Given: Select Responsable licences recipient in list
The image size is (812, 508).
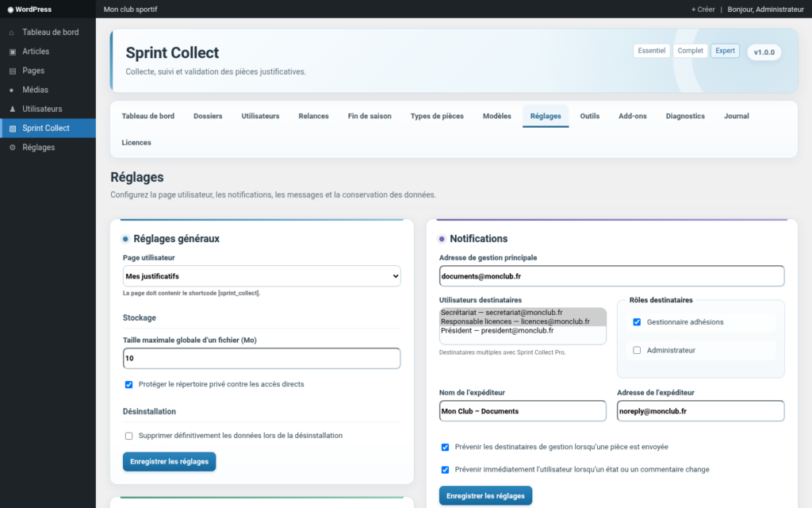Looking at the screenshot, I should pos(523,321).
